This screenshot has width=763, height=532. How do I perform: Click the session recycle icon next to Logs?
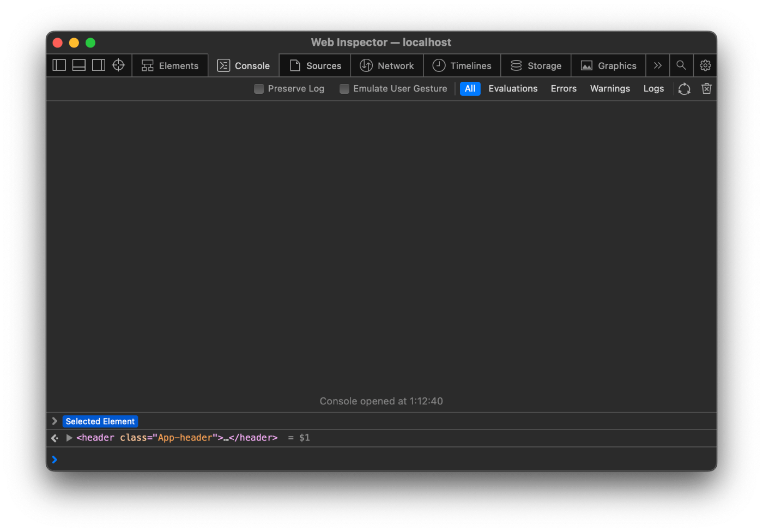pos(684,88)
